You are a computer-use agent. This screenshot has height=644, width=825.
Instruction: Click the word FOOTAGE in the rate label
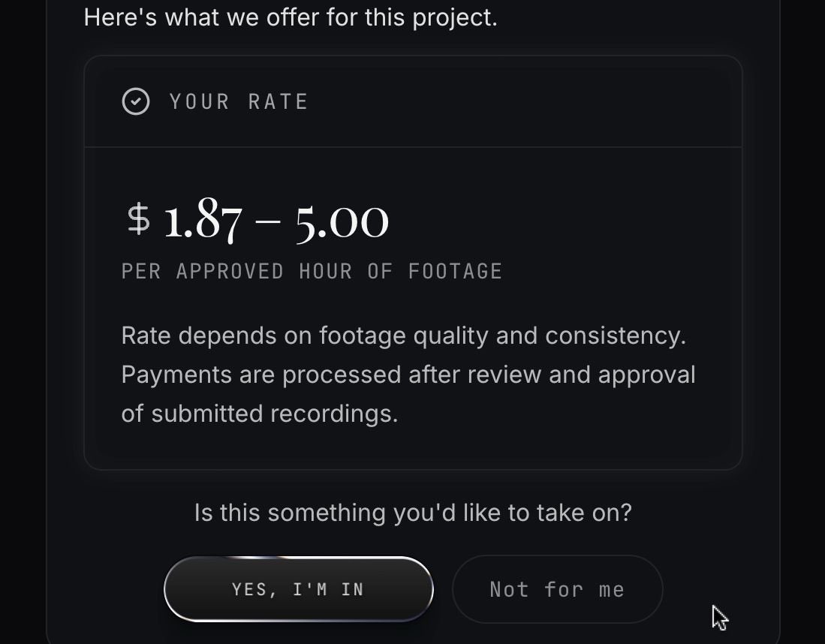pyautogui.click(x=455, y=271)
